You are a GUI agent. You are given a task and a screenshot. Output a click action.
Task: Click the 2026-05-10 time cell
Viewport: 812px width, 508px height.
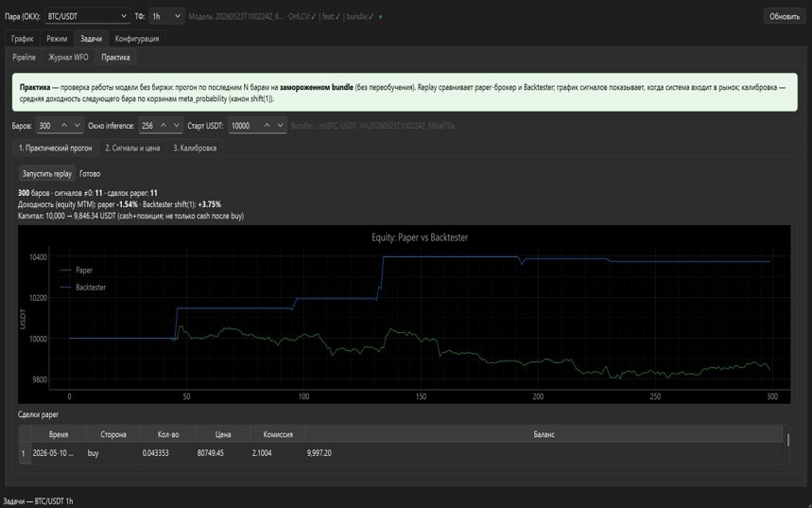click(x=59, y=453)
